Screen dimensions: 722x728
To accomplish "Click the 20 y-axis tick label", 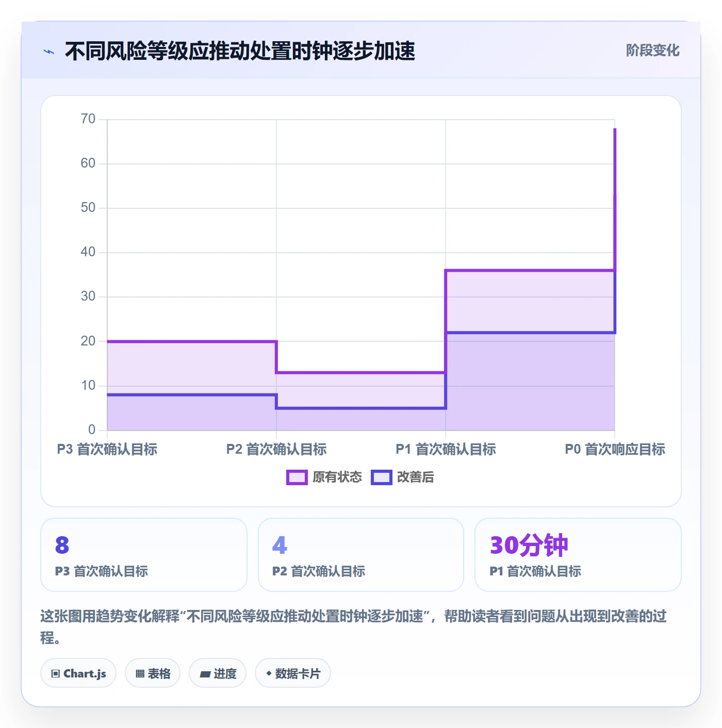I will (88, 341).
